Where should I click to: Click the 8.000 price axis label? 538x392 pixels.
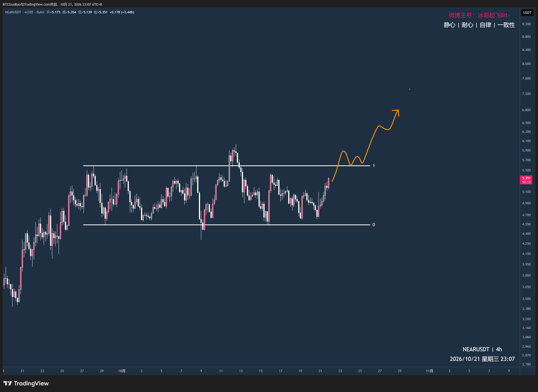click(x=526, y=64)
